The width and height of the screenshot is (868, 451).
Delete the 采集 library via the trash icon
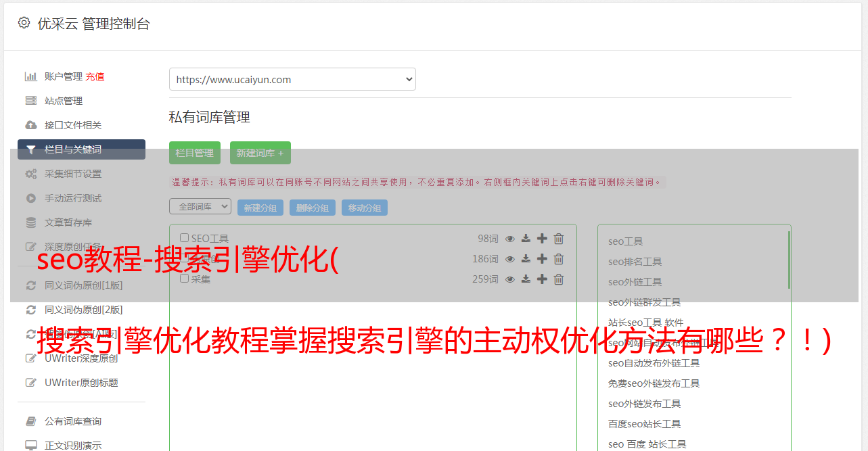(x=559, y=279)
